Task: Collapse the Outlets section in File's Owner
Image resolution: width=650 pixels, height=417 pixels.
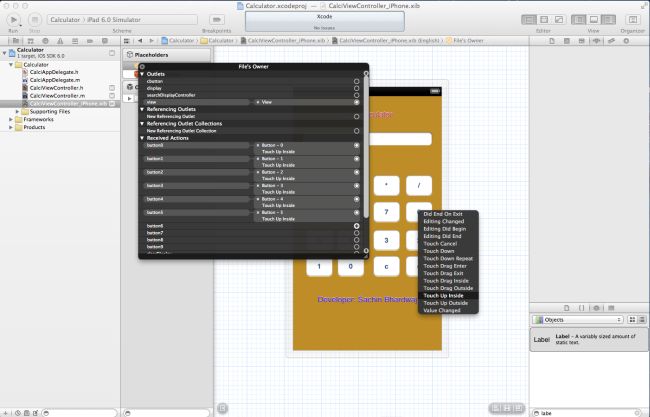Action: coord(142,74)
